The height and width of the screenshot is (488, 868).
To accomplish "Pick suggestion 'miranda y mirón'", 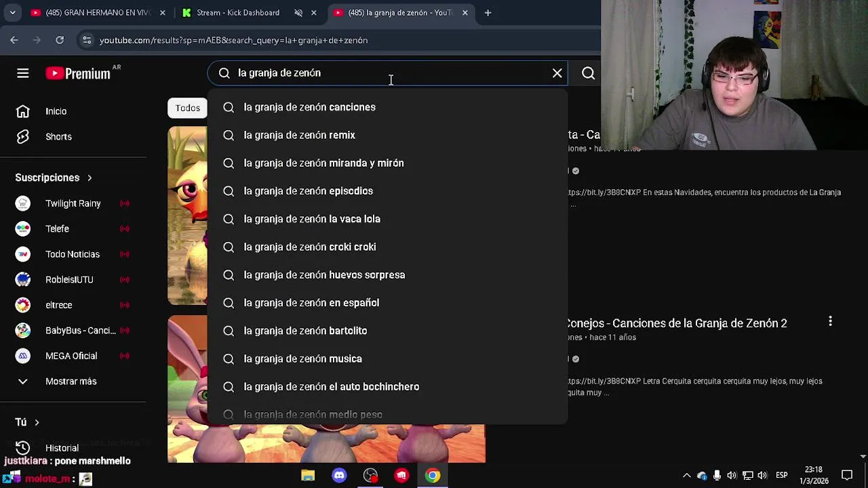I will click(387, 163).
